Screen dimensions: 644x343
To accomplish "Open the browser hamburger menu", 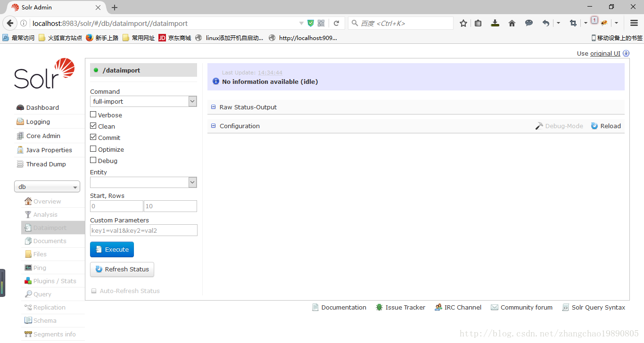I will click(634, 23).
